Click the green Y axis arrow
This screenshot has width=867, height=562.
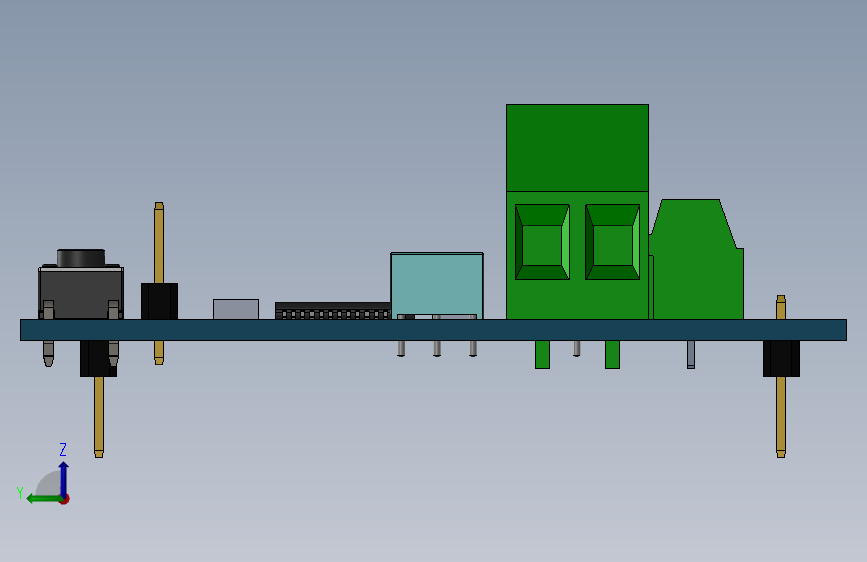(44, 499)
